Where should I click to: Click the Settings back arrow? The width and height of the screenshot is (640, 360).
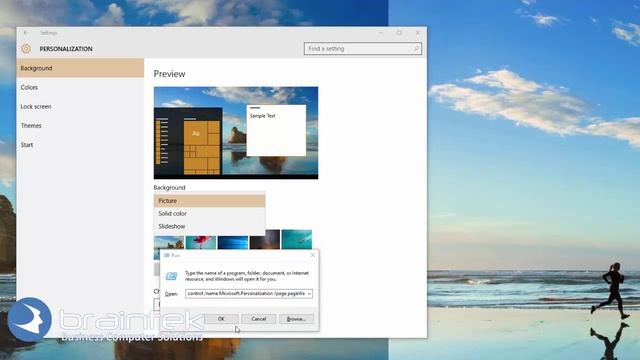click(26, 33)
